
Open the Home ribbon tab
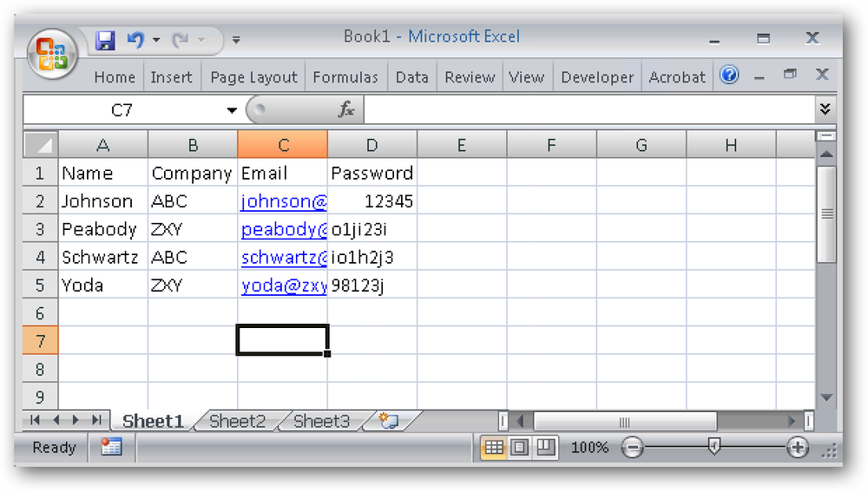point(115,77)
